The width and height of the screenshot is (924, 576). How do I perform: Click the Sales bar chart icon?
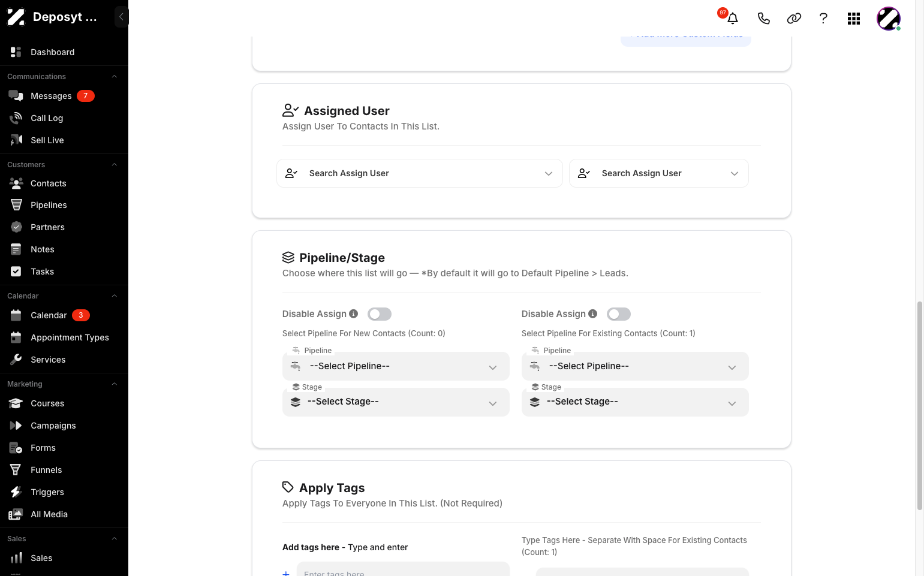(16, 558)
